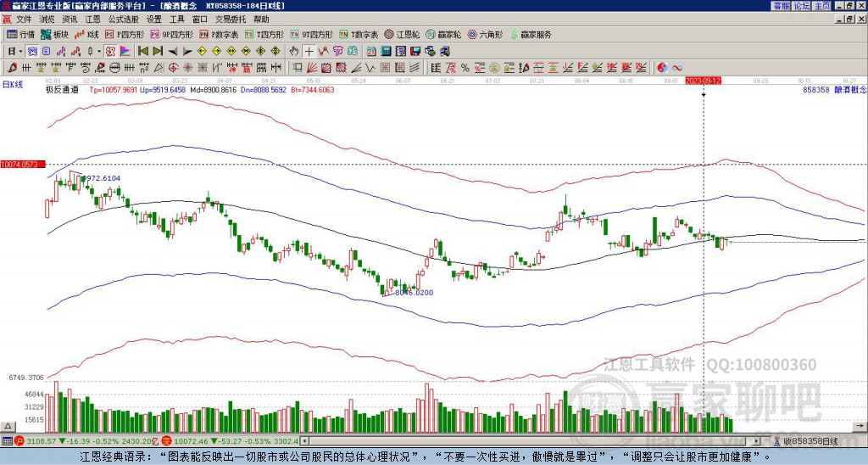Viewport: 868px width, 465px height.
Task: Open the P数字表 tool
Action: (220, 34)
